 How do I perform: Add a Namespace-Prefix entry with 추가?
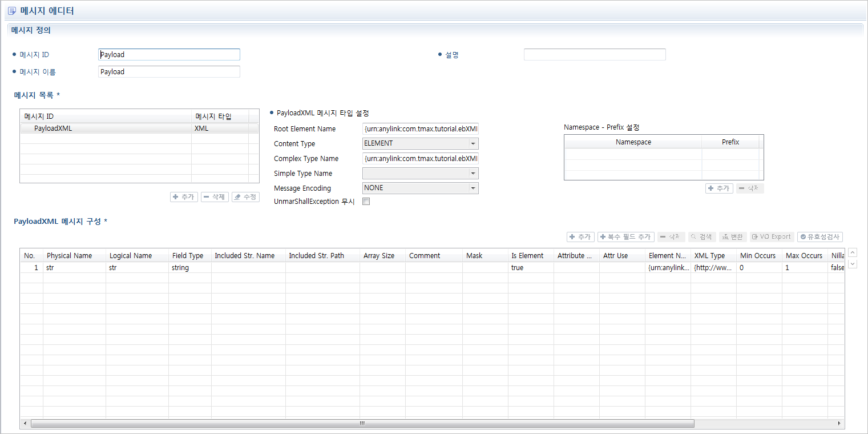(719, 188)
